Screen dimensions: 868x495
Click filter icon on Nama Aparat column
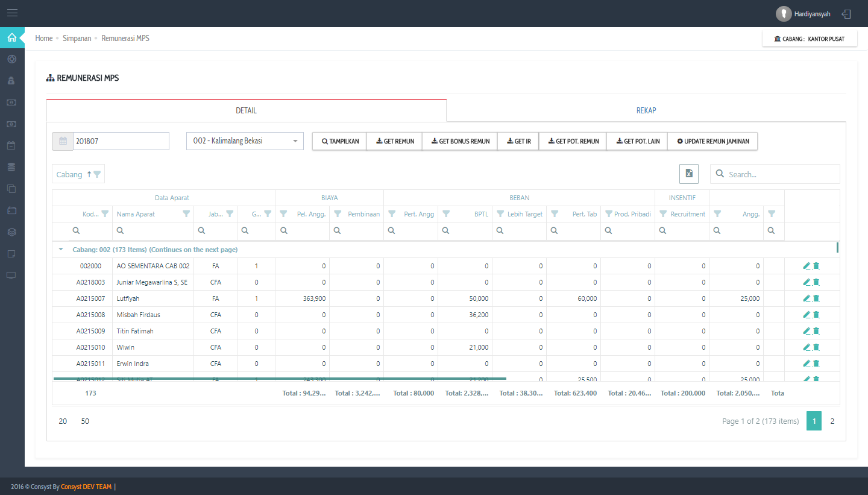pos(186,213)
